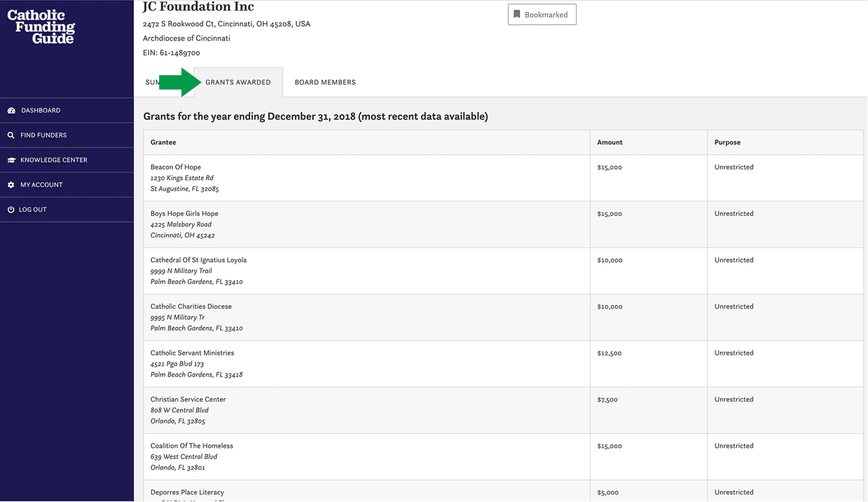Image resolution: width=868 pixels, height=502 pixels.
Task: Toggle the Bookmarked button
Action: coord(542,14)
